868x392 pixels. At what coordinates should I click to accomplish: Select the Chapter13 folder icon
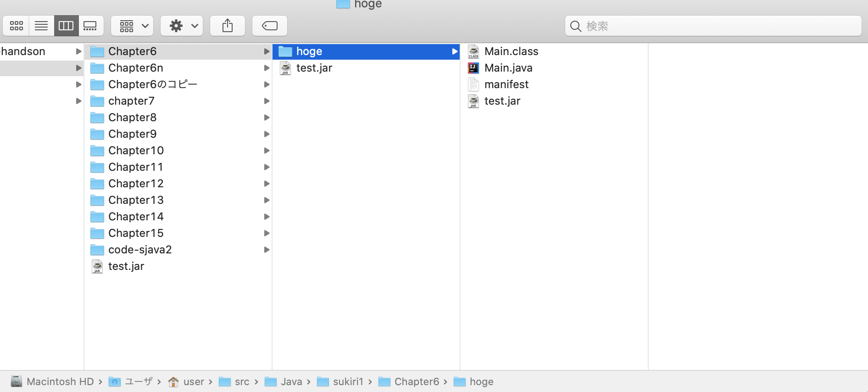click(x=97, y=200)
